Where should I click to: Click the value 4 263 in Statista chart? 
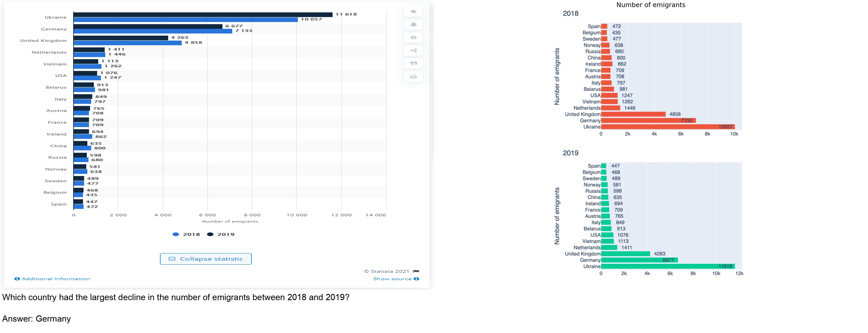[x=180, y=38]
